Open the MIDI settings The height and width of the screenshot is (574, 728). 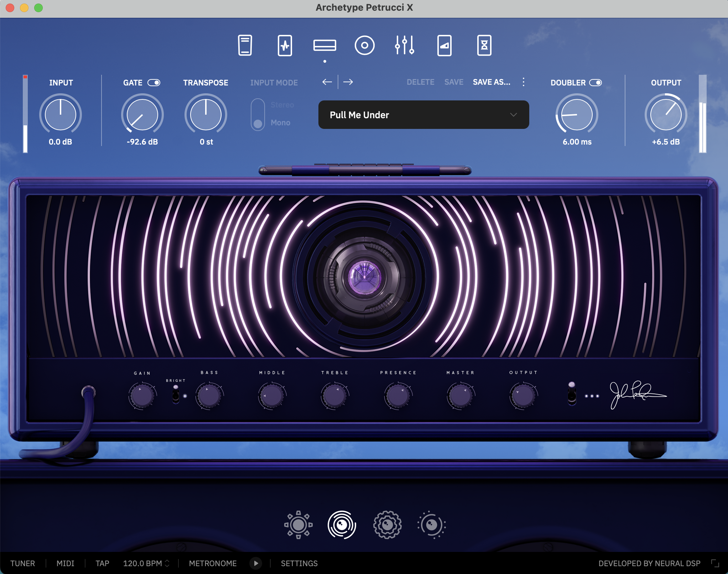[x=66, y=563]
